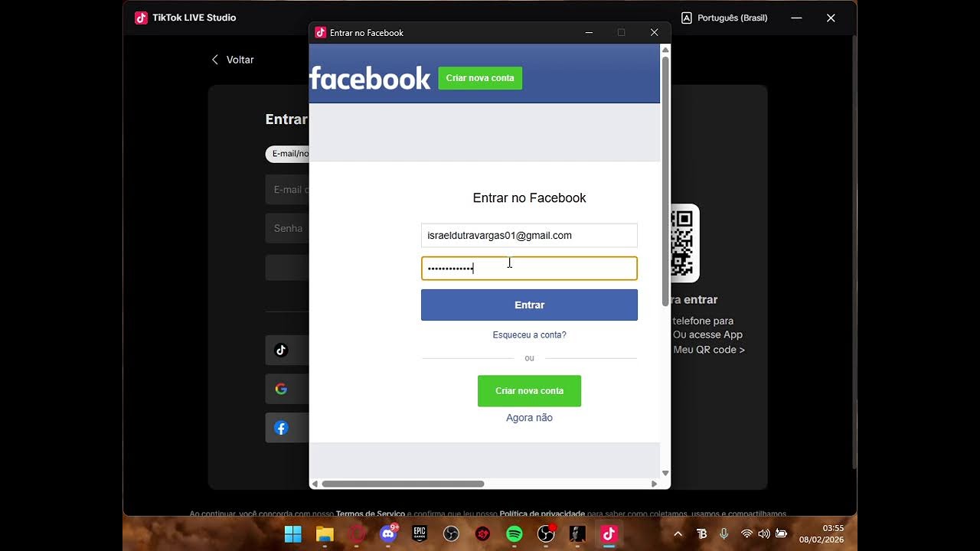
Task: Select the Google login option icon
Action: click(281, 389)
